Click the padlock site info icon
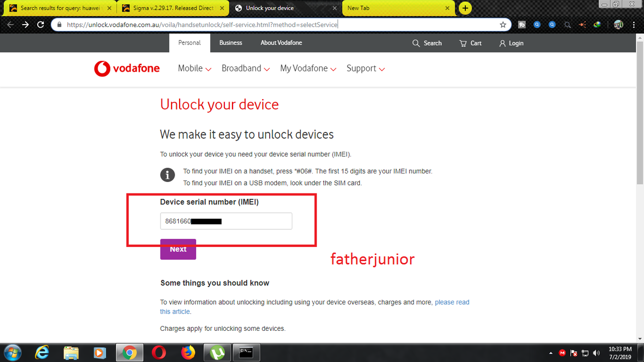The image size is (644, 362). (59, 24)
